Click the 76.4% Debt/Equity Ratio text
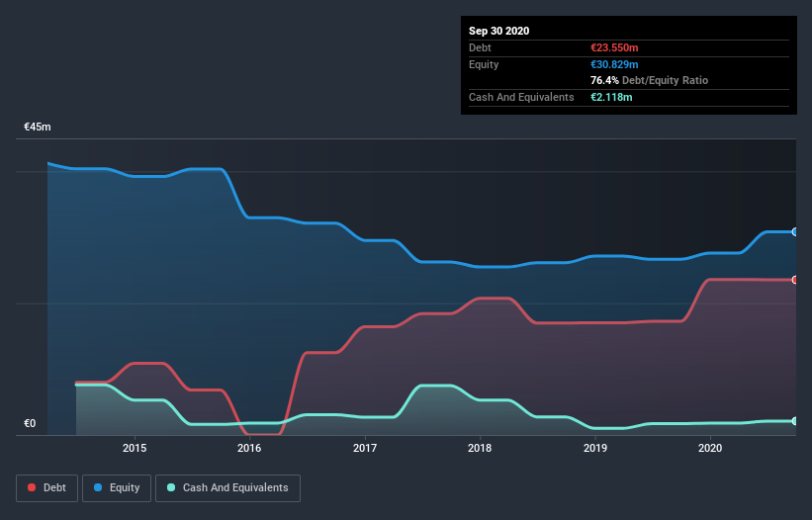 click(x=650, y=80)
